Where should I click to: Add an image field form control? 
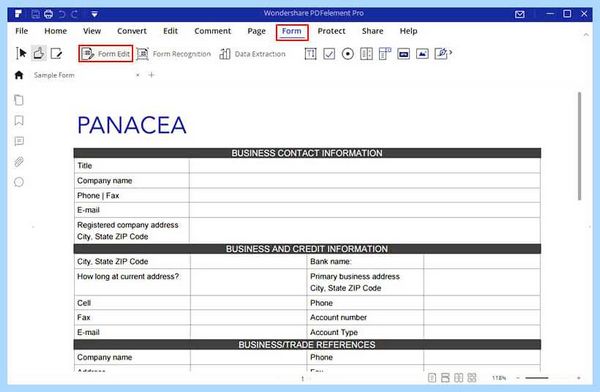(x=422, y=54)
